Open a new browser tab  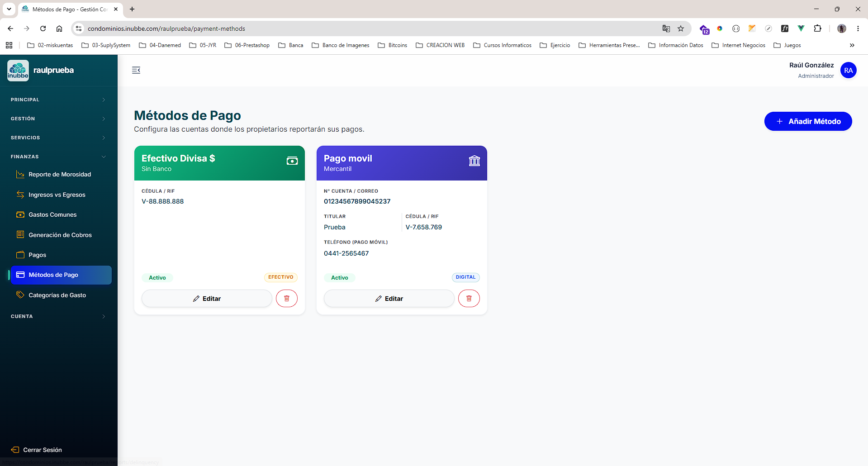[132, 9]
